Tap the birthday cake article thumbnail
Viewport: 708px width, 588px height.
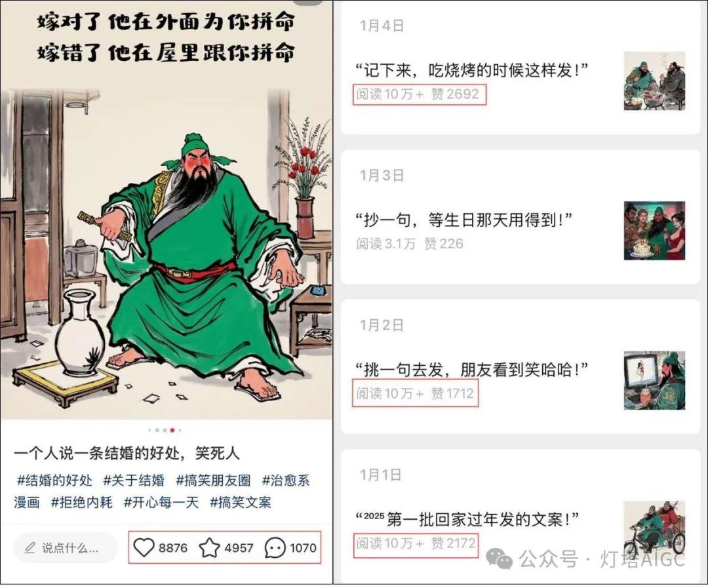click(654, 231)
